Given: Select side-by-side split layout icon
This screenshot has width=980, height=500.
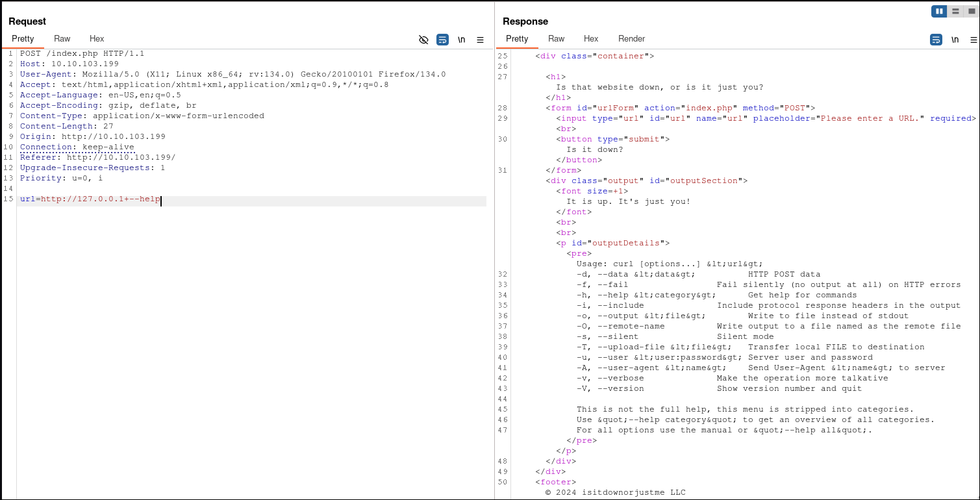Looking at the screenshot, I should click(x=938, y=11).
